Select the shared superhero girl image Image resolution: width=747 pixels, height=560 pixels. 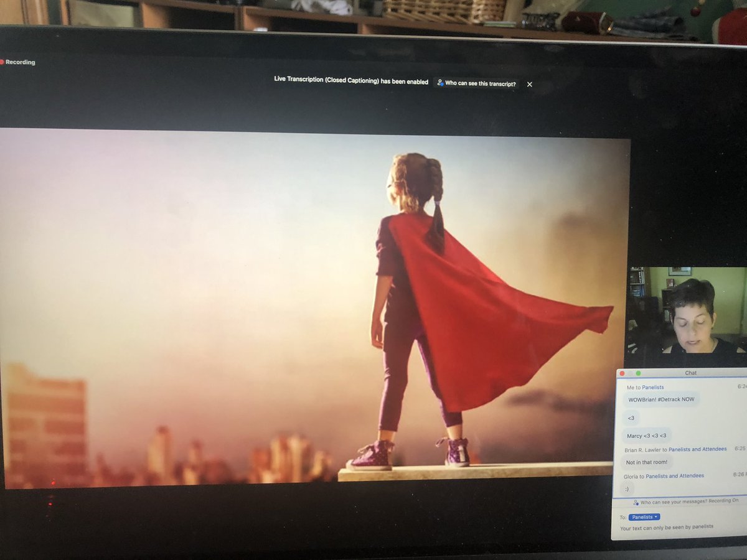pos(314,309)
